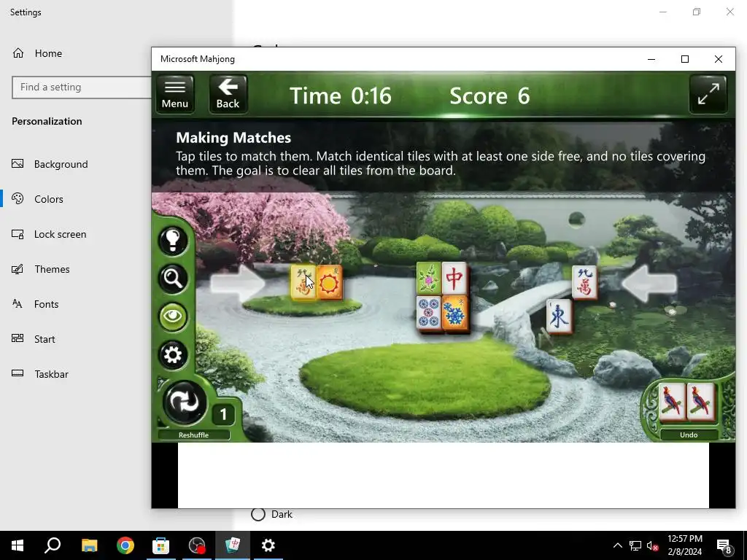Open Taskbar in Settings sidebar

point(51,374)
